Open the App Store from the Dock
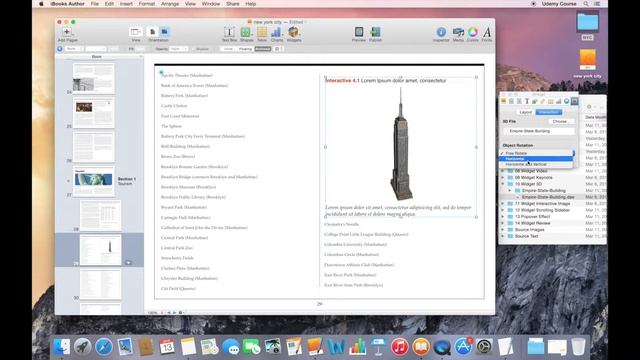This screenshot has width=640, height=360. click(x=463, y=347)
